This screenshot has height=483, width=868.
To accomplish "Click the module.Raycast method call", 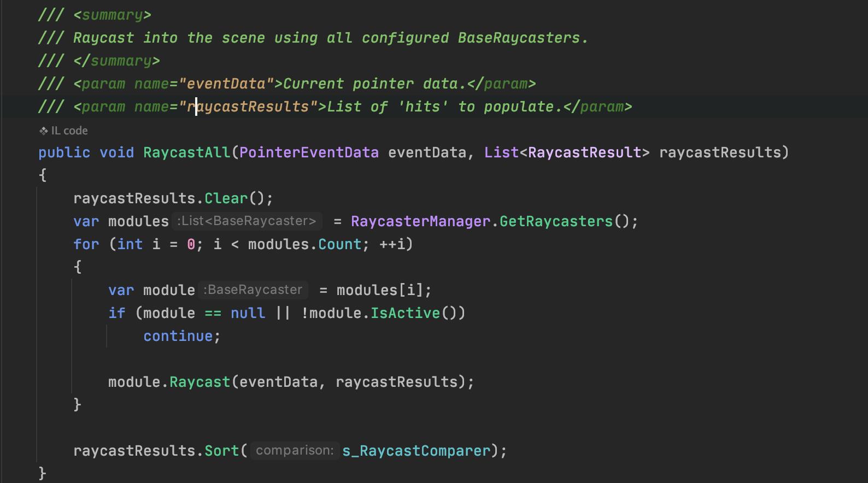I will (200, 382).
